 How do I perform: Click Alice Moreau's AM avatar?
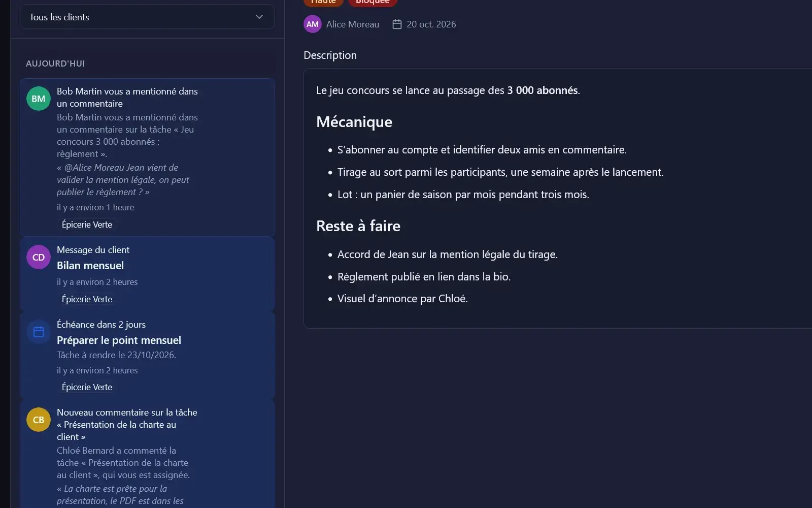click(x=313, y=24)
